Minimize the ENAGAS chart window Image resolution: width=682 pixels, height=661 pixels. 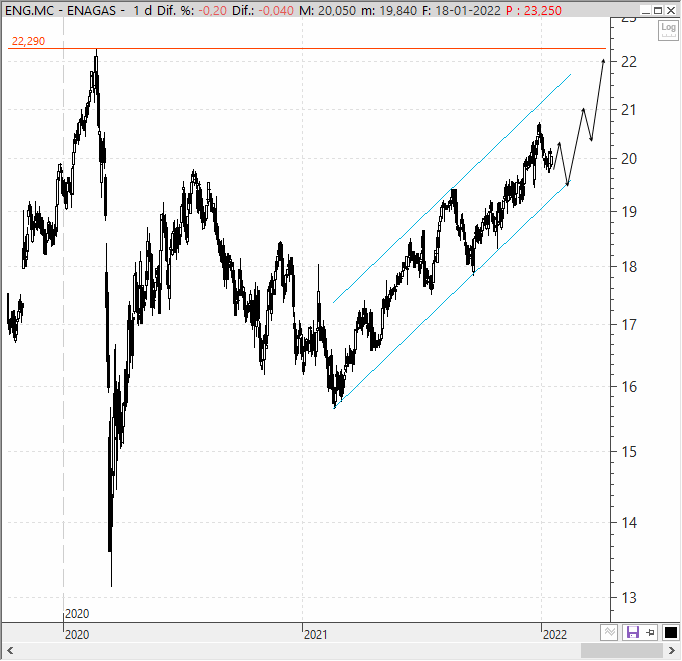point(646,10)
